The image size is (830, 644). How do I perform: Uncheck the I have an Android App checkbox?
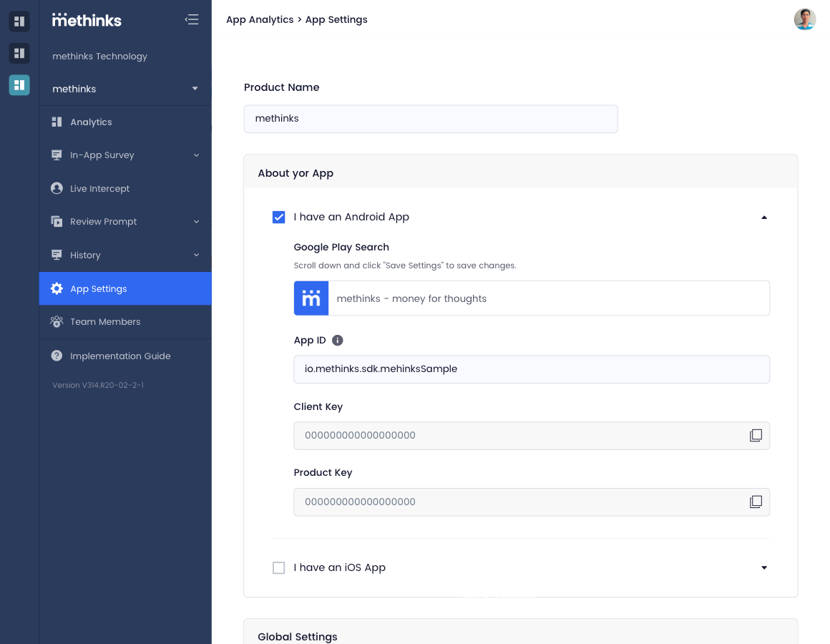(x=278, y=217)
